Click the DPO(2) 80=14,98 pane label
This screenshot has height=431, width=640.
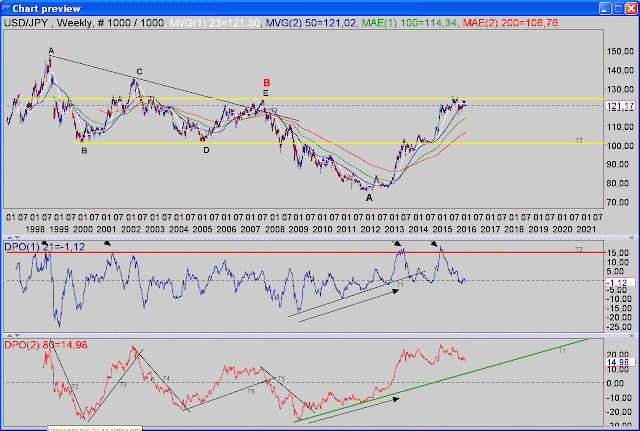[46, 345]
